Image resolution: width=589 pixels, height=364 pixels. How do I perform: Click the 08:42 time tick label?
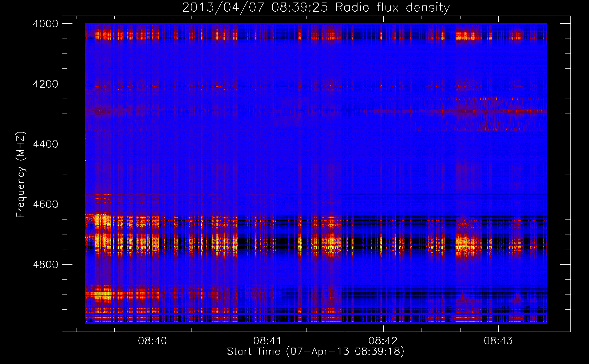(x=383, y=341)
